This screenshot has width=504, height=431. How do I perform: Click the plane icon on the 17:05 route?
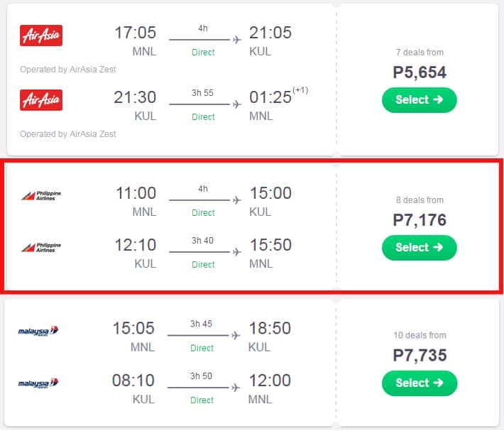click(x=237, y=40)
